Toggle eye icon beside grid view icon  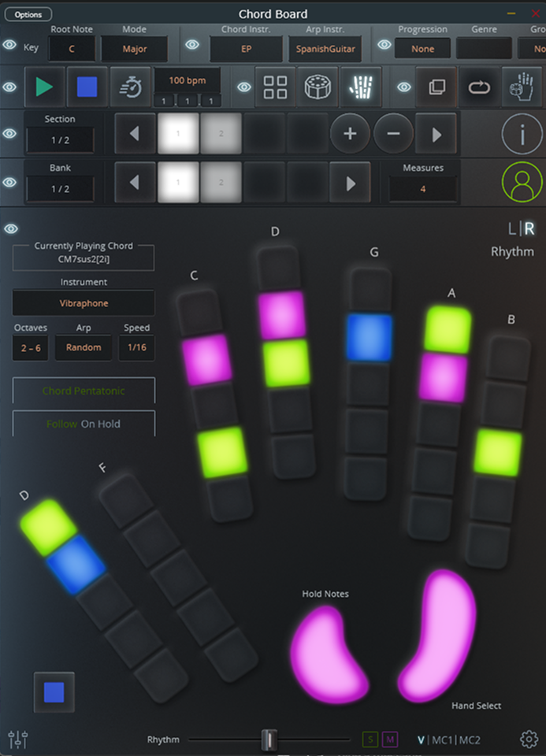click(244, 87)
